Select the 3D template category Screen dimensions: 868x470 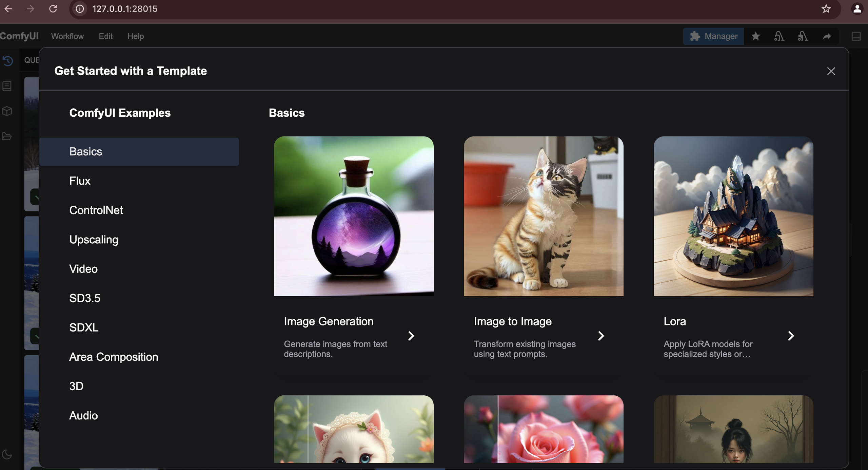(x=139, y=387)
